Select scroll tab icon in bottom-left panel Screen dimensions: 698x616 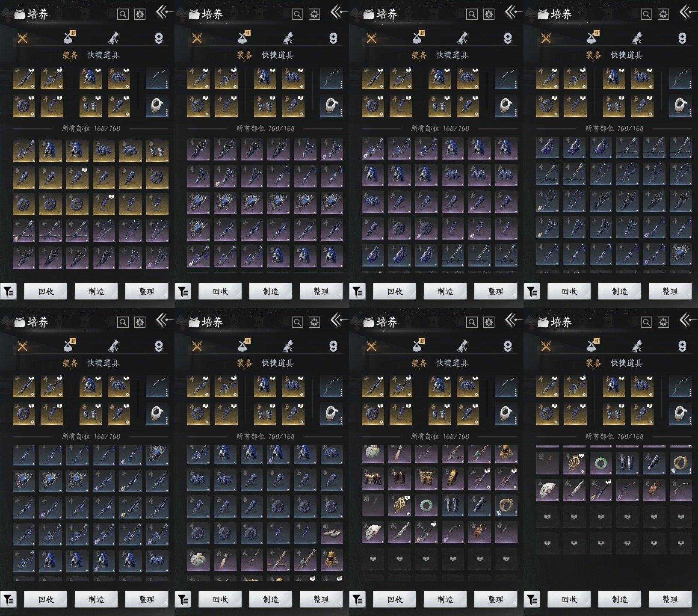113,346
